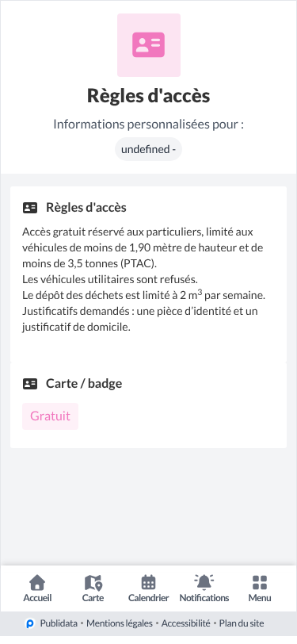
Task: Click the Notifications bell icon
Action: (x=204, y=581)
